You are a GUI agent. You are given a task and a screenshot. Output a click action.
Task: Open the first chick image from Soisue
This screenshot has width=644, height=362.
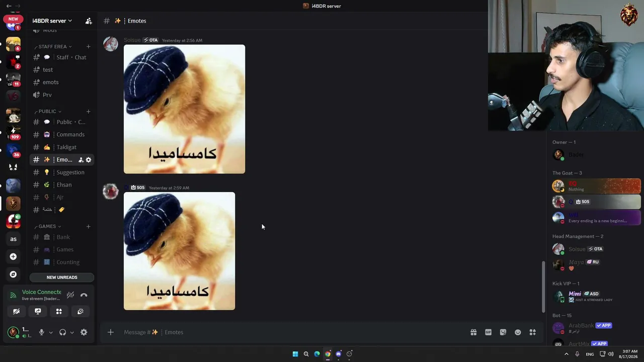[185, 109]
